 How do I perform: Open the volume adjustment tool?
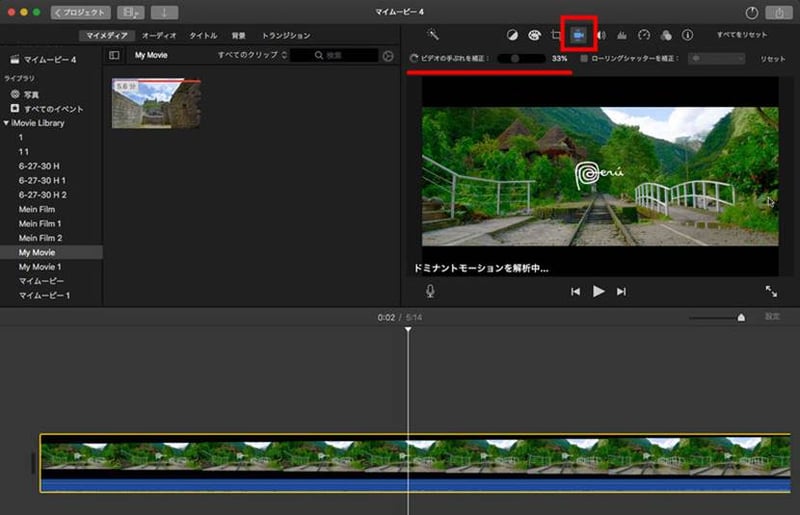tap(602, 35)
